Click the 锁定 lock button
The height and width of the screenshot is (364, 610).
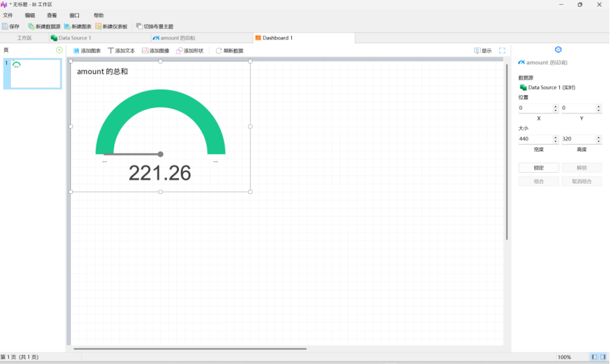coord(538,167)
